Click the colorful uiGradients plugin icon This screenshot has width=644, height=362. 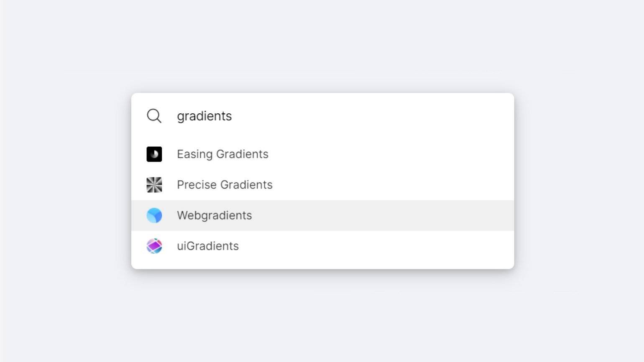point(154,246)
